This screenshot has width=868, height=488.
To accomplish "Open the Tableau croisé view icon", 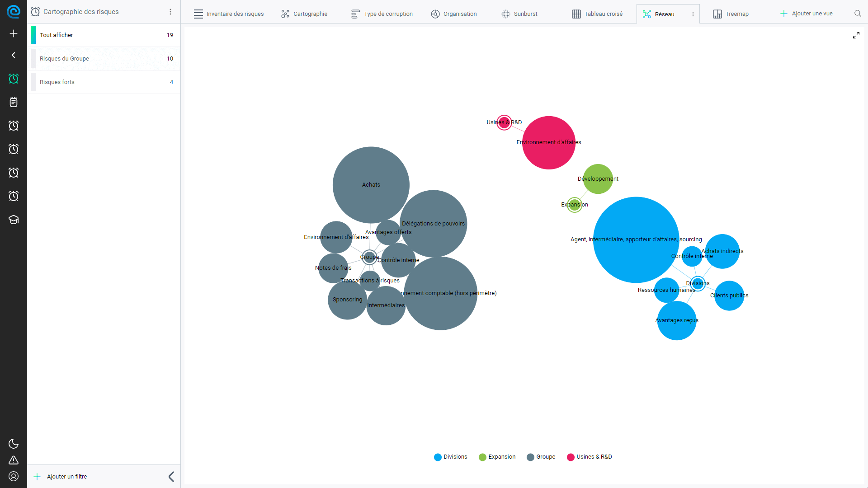I will (577, 13).
